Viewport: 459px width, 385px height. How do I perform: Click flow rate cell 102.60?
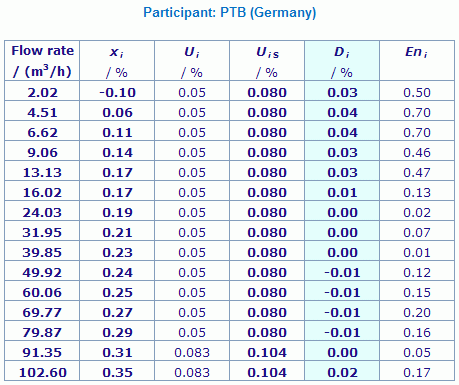42,371
